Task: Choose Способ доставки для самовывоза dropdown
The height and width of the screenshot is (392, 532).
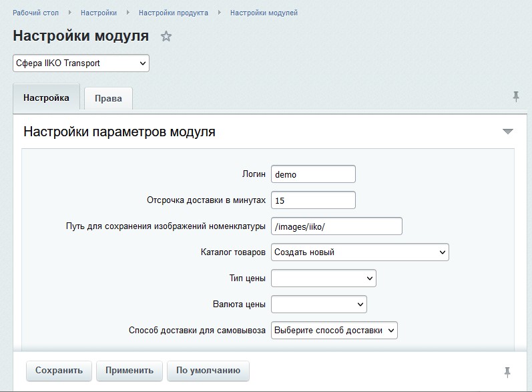Action: [x=334, y=330]
